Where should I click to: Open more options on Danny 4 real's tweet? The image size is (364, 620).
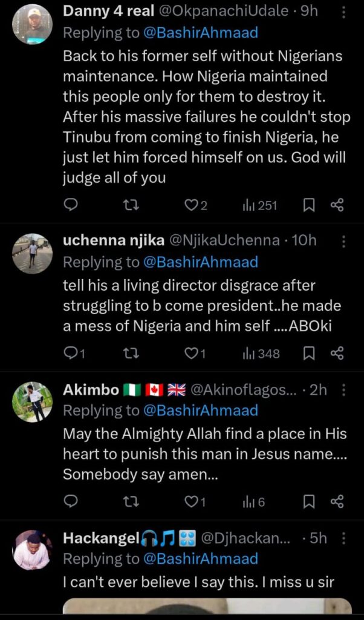click(x=344, y=12)
